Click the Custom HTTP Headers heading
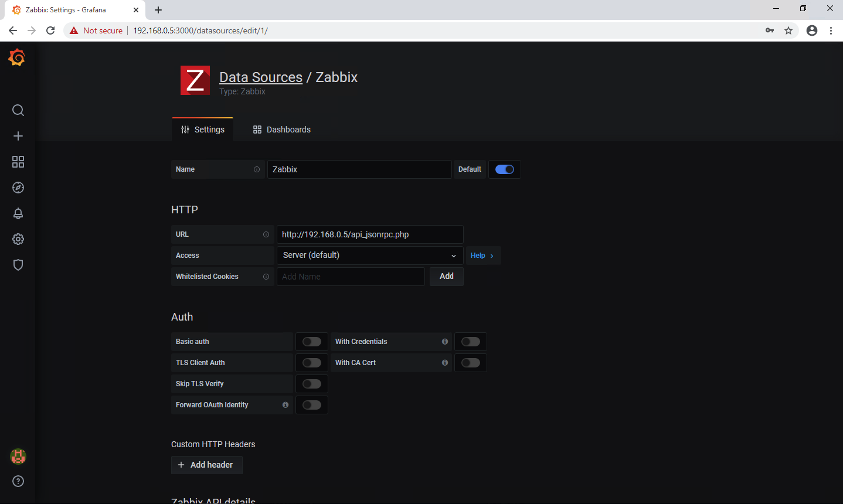Screen dimensions: 843x504 pyautogui.click(x=213, y=444)
